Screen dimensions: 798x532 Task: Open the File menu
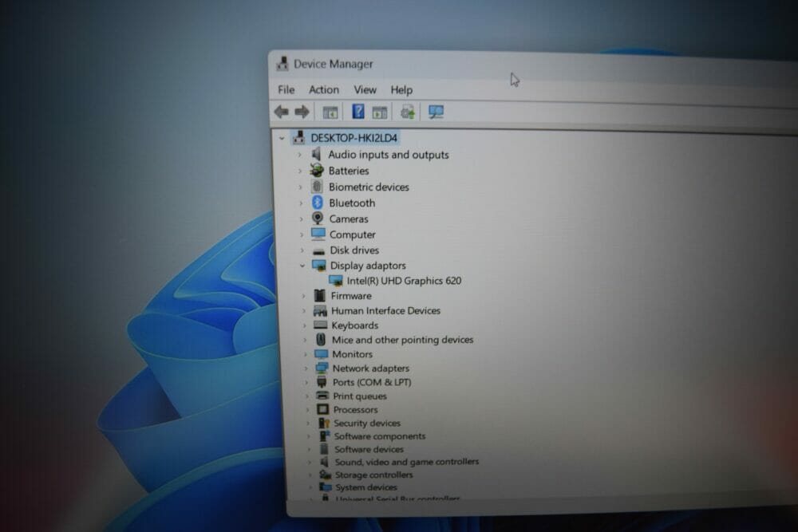(x=286, y=89)
